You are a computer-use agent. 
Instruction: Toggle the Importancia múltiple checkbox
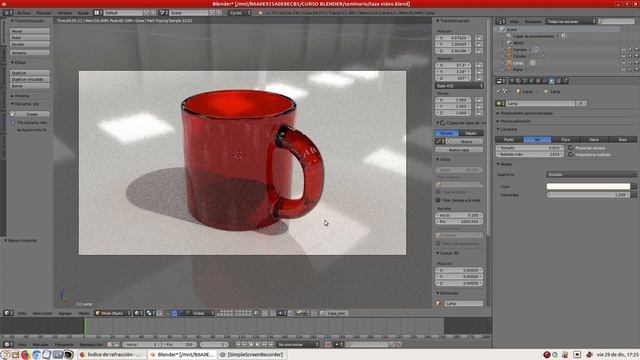point(571,155)
